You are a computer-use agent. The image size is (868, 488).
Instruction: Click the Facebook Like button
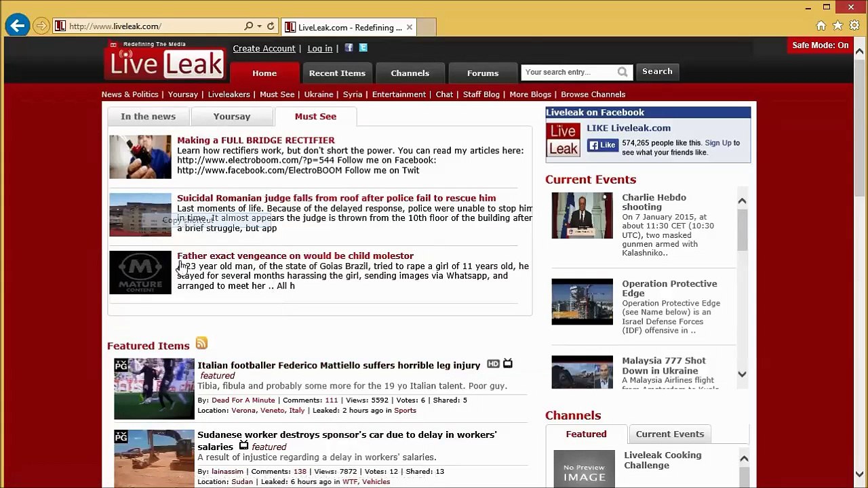point(603,145)
